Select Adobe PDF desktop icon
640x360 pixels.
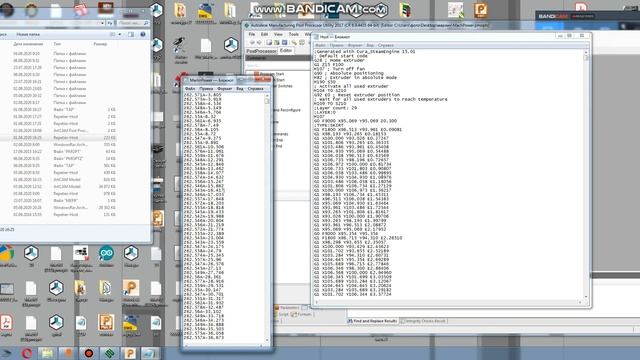(x=7, y=325)
